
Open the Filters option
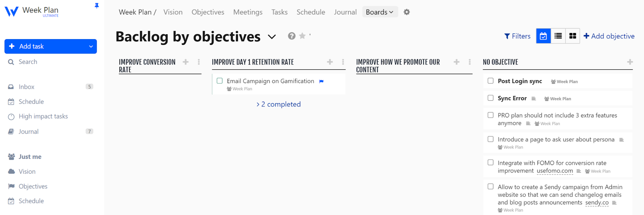(518, 36)
